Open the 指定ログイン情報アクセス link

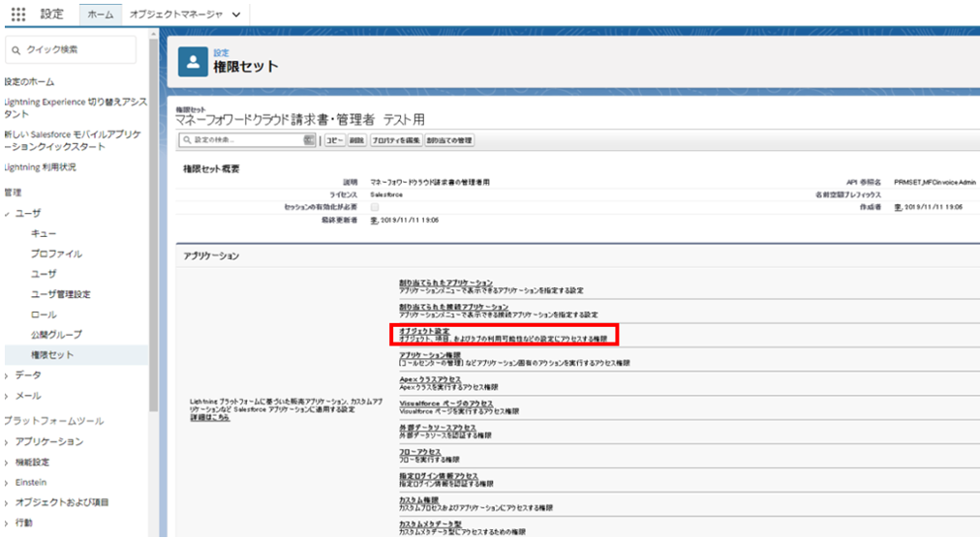439,477
